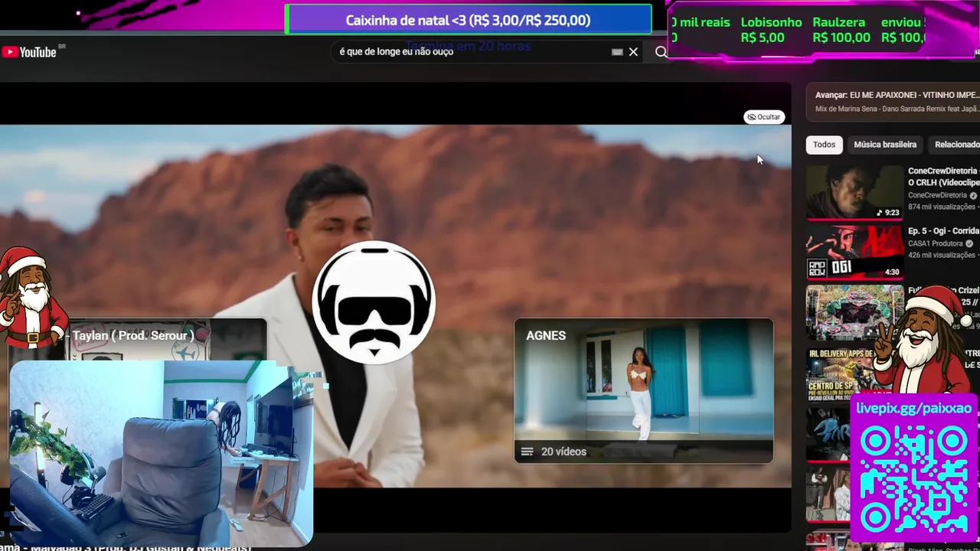Viewport: 980px width, 551px height.
Task: Click the Caixinha de natal donation goal bar
Action: point(468,21)
